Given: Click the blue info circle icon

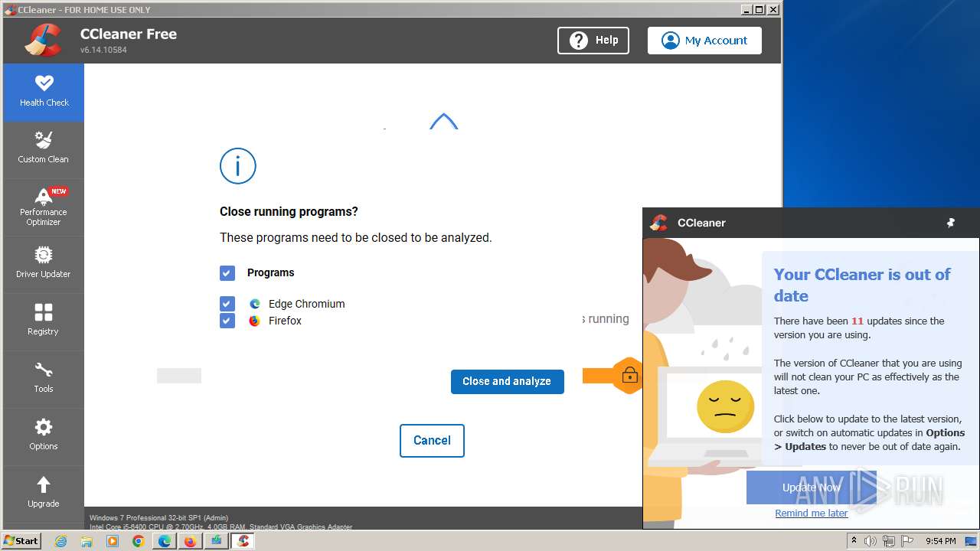Looking at the screenshot, I should 238,166.
